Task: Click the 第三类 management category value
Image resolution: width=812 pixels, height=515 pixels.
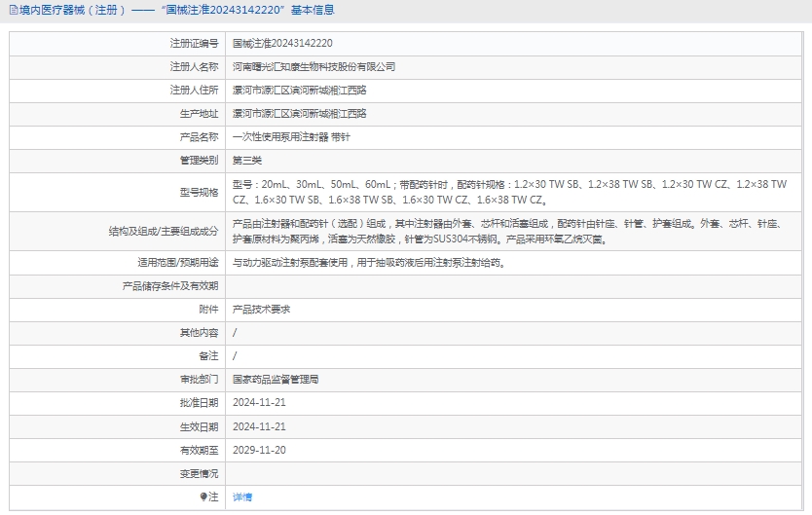Action: 247,161
